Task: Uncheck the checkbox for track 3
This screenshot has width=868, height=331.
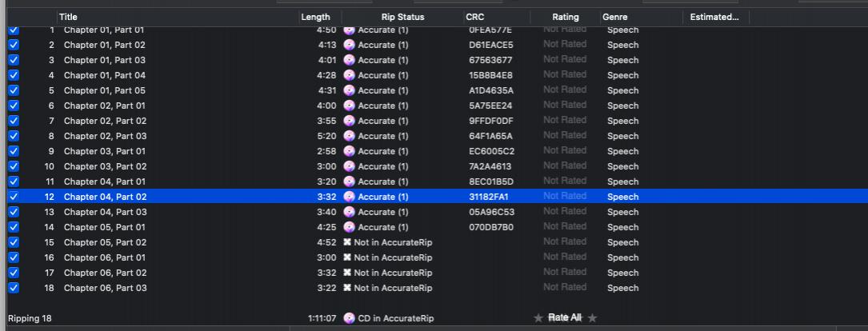Action: [x=13, y=60]
